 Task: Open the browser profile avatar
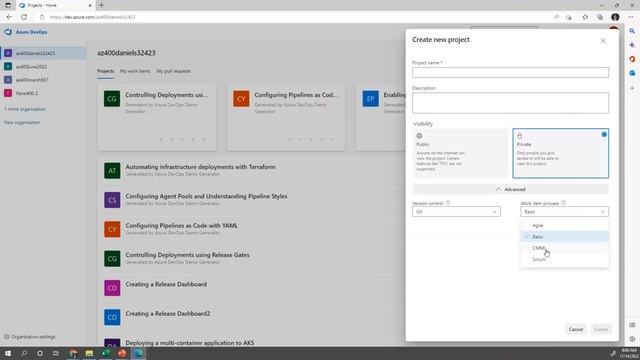615,17
